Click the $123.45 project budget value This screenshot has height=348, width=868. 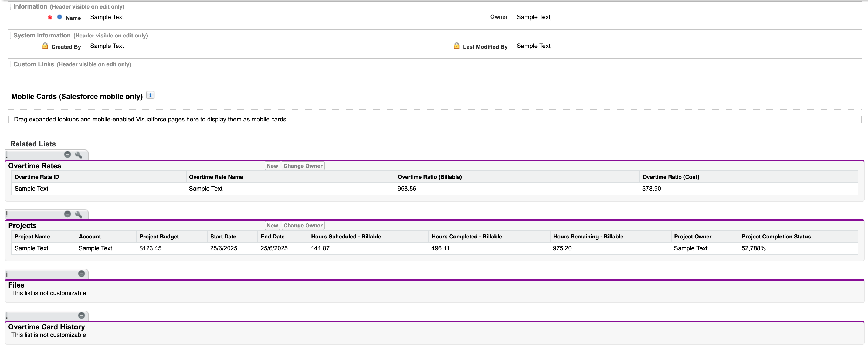click(150, 248)
